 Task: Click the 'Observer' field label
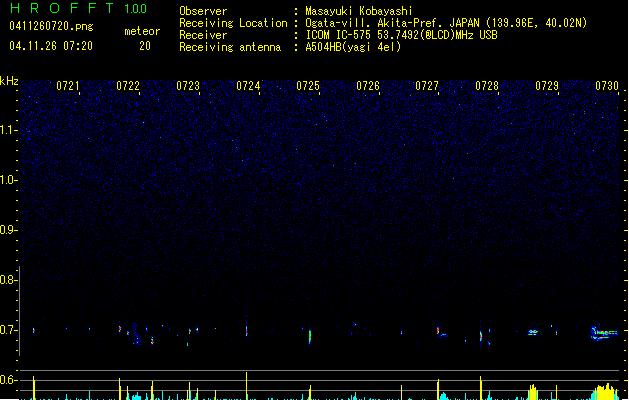coord(203,11)
